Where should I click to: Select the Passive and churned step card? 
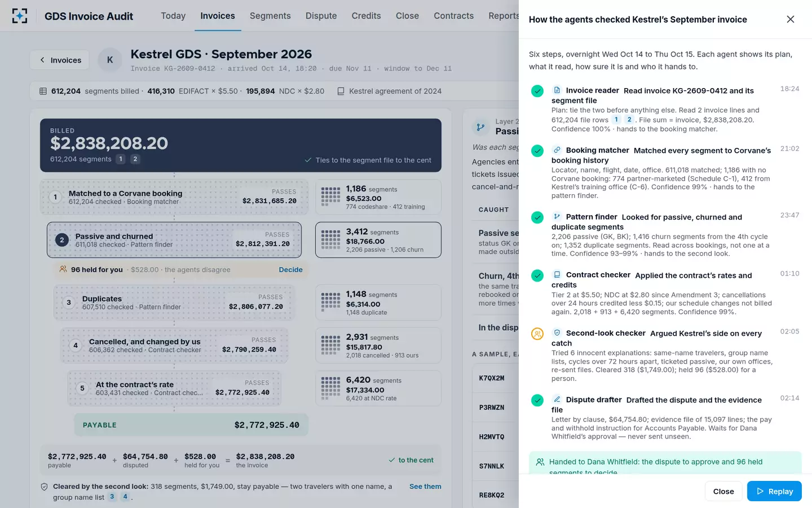pos(174,240)
